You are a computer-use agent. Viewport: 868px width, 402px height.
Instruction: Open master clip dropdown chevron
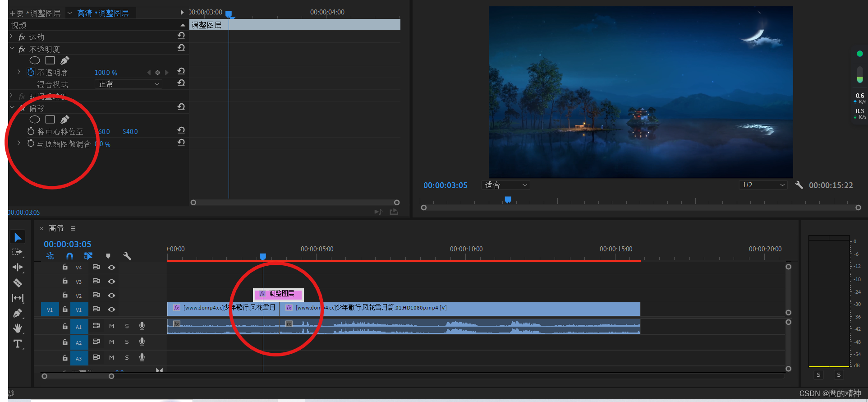pyautogui.click(x=69, y=13)
